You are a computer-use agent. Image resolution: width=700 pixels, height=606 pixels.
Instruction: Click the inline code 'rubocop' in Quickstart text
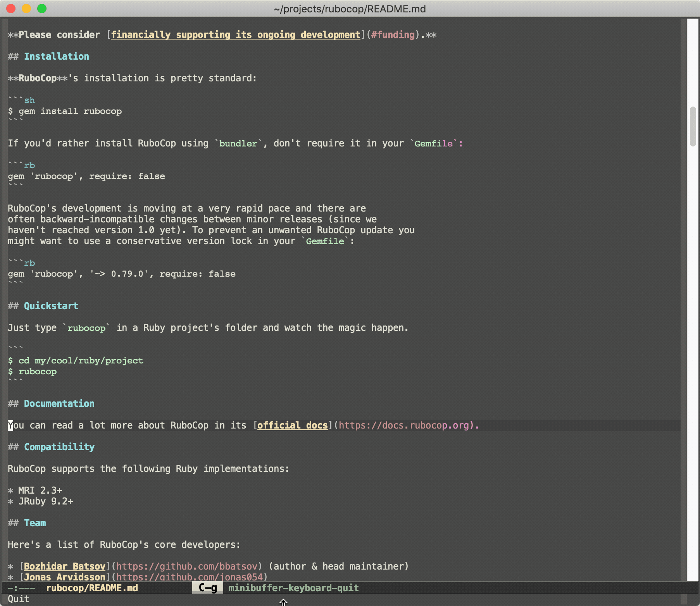click(x=86, y=328)
